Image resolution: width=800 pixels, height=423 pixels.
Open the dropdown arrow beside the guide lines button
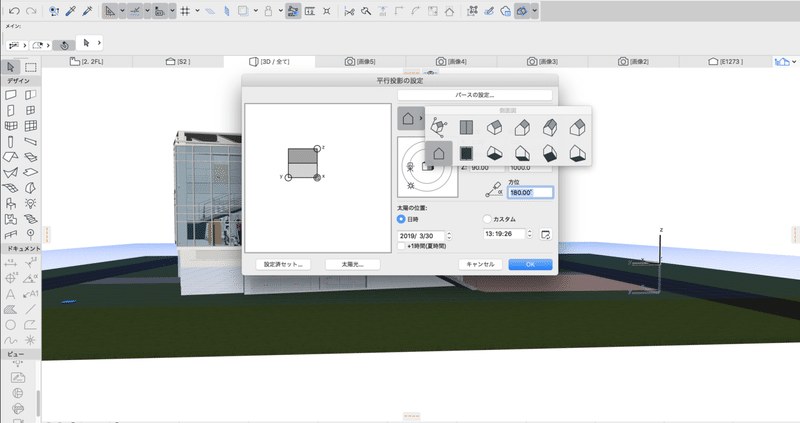[x=122, y=11]
